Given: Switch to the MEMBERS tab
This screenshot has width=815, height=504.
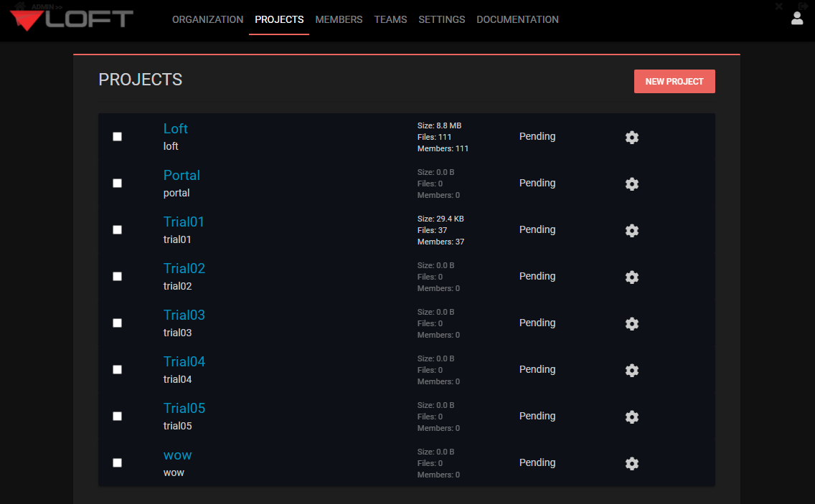Looking at the screenshot, I should 339,19.
